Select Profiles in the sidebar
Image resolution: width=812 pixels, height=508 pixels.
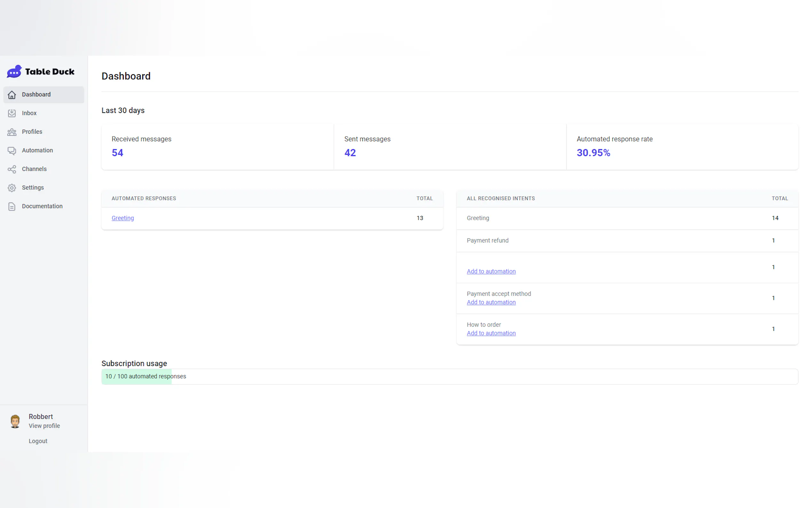(32, 132)
